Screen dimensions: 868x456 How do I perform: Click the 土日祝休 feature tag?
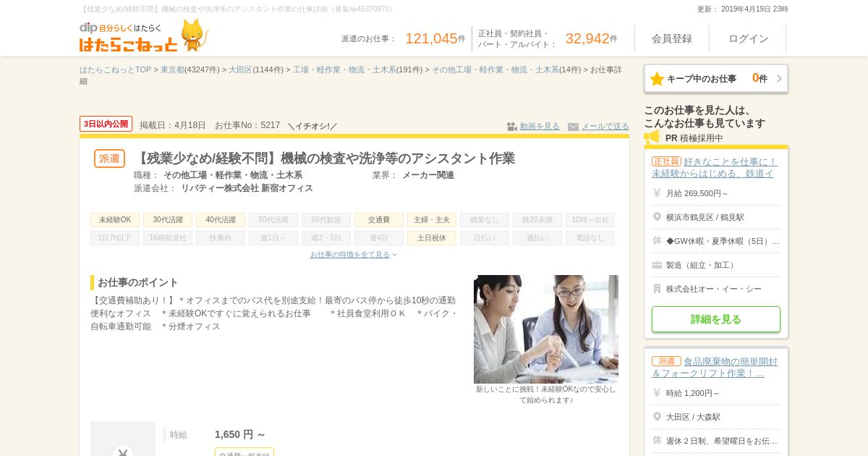tap(432, 238)
